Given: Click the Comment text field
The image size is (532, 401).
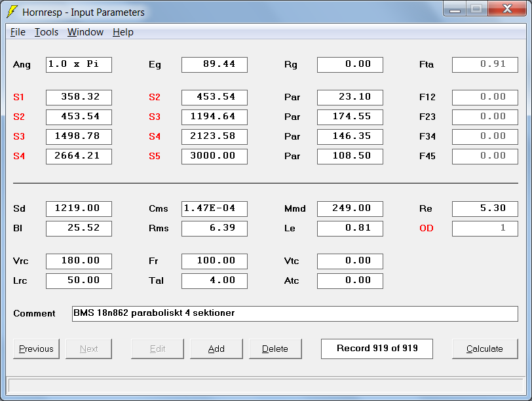Looking at the screenshot, I should (x=295, y=313).
